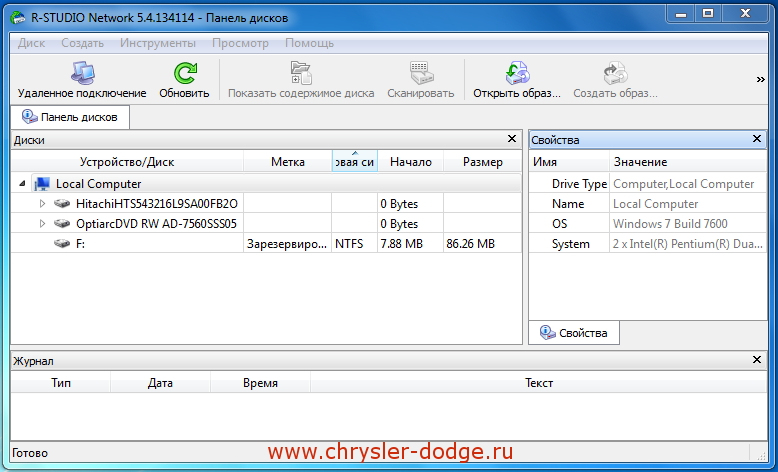Sort by Метка column header

pos(288,162)
